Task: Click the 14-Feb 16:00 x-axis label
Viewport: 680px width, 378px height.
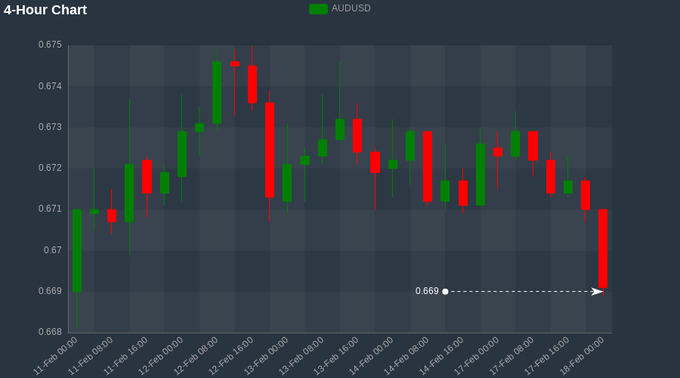Action: 441,356
